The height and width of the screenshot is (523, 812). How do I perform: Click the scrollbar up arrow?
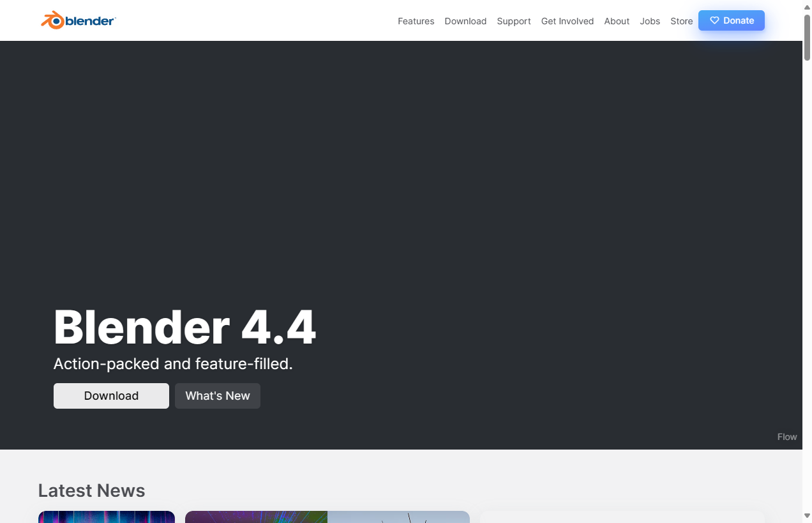pos(806,6)
